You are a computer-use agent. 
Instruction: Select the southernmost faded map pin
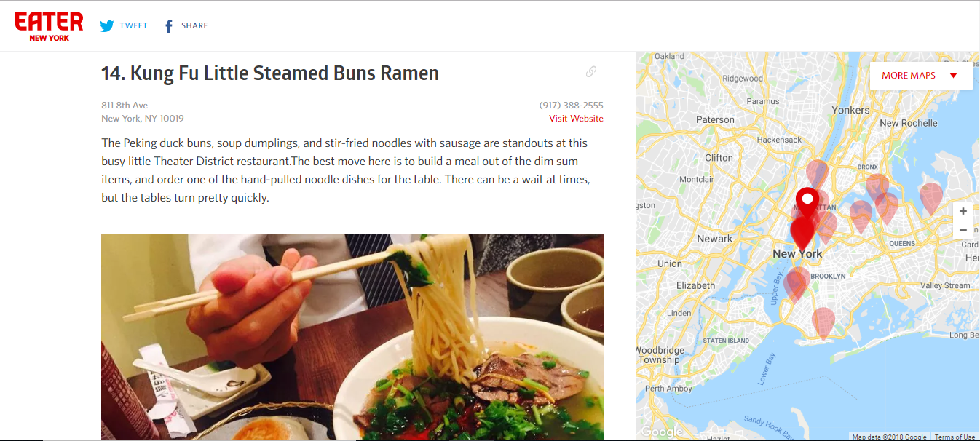point(823,323)
